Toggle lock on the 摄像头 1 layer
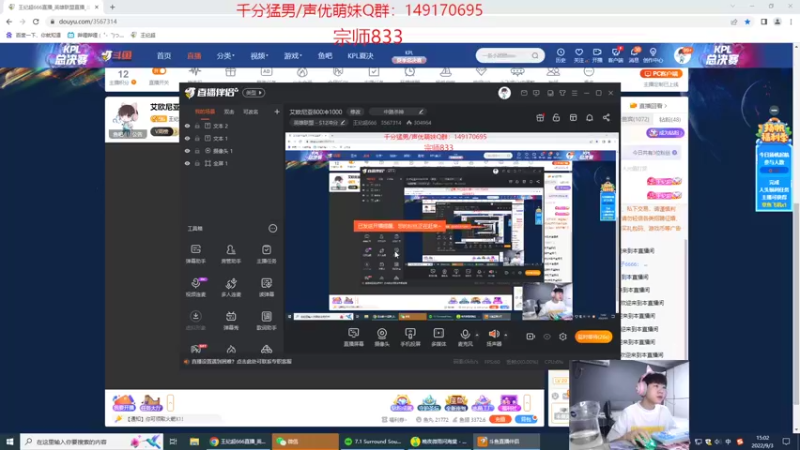Viewport: 800px width, 450px height. point(197,151)
